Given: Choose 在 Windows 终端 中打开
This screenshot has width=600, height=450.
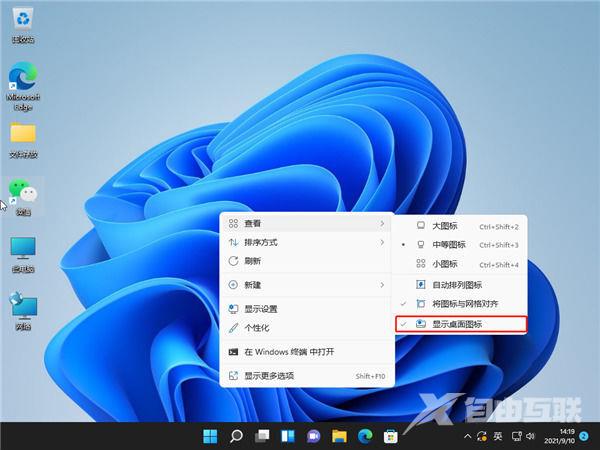Looking at the screenshot, I should (x=307, y=352).
